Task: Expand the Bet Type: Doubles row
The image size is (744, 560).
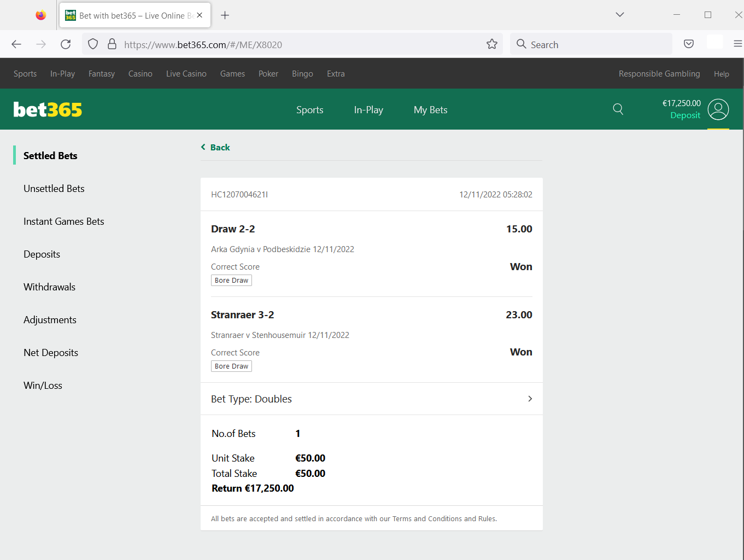Action: [x=371, y=399]
